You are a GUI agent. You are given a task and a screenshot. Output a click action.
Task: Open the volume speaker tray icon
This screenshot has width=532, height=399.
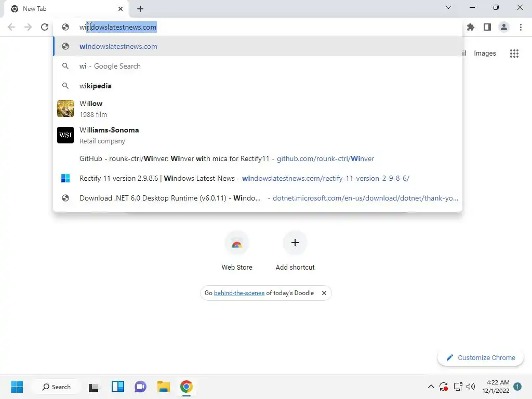(x=471, y=387)
